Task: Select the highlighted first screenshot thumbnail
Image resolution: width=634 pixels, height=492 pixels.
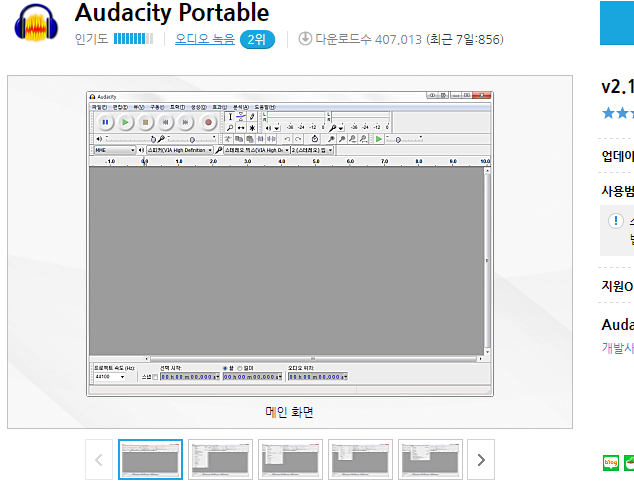Action: [150, 460]
